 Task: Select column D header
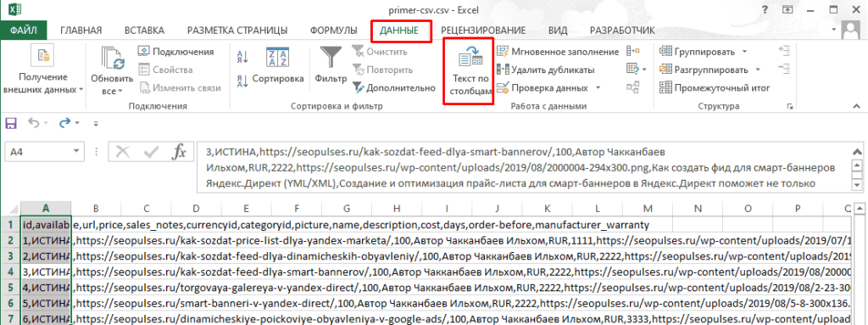[x=196, y=208]
